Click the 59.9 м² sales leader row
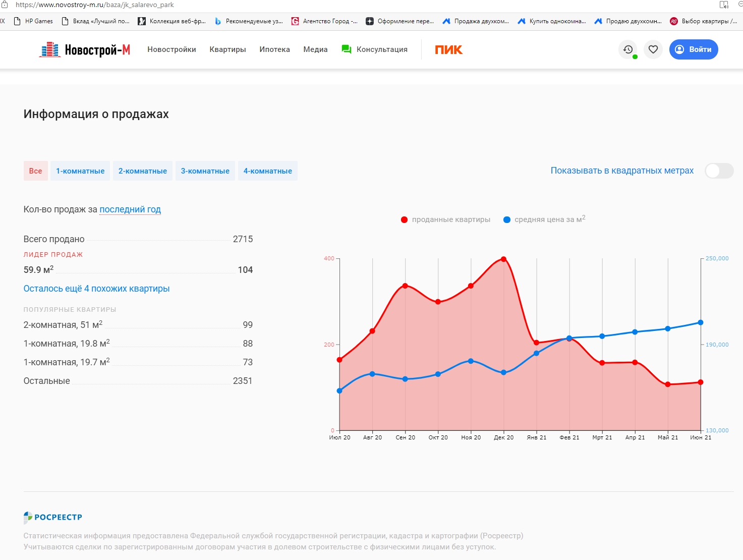743x560 pixels. [x=138, y=269]
